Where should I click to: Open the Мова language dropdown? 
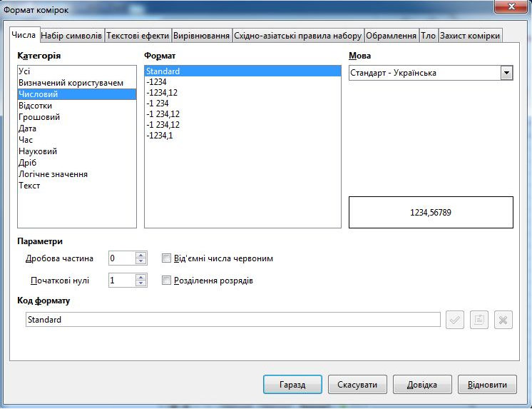506,73
